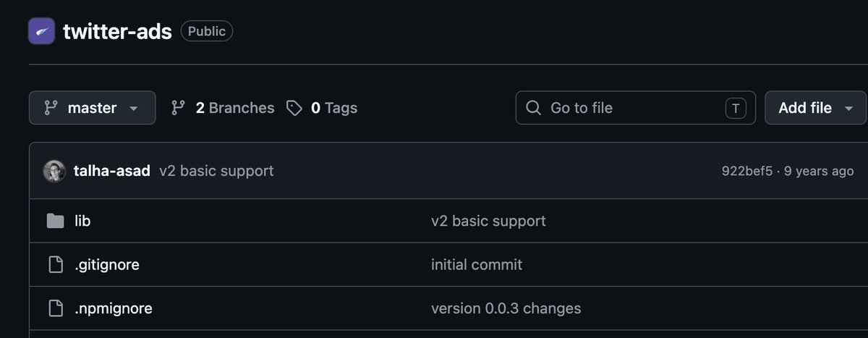Open the .gitignore file
This screenshot has height=338, width=868.
coord(107,265)
